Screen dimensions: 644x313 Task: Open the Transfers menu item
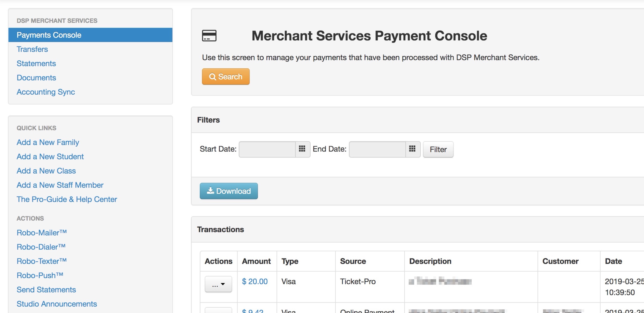coord(32,49)
